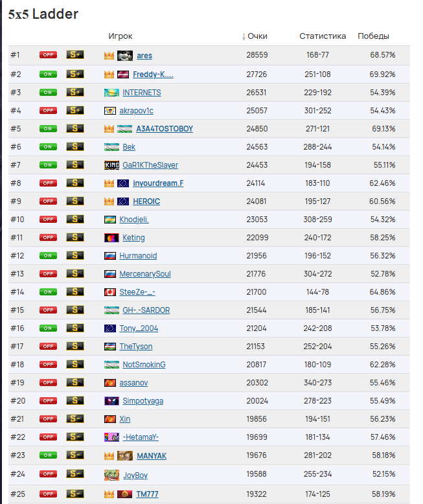Click the Russian flag beside Hurmanoid
The height and width of the screenshot is (504, 423).
pyautogui.click(x=110, y=256)
